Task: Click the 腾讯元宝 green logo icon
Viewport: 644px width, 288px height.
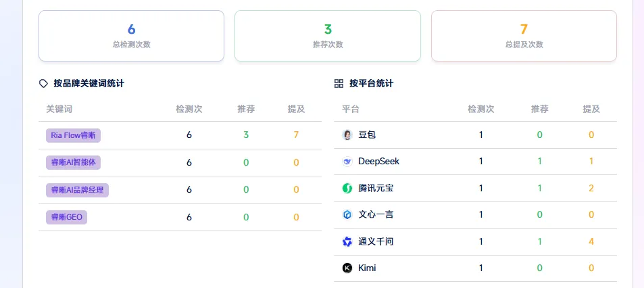Action: point(347,188)
